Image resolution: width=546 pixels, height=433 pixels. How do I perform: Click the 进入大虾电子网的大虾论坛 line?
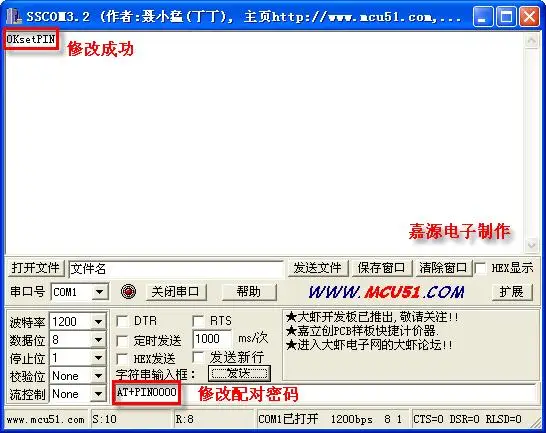[369, 345]
